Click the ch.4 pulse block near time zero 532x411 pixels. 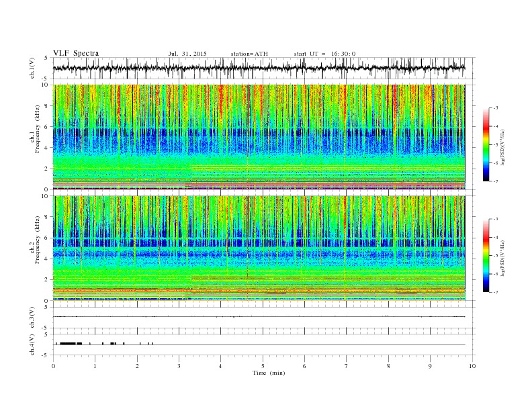pyautogui.click(x=67, y=344)
